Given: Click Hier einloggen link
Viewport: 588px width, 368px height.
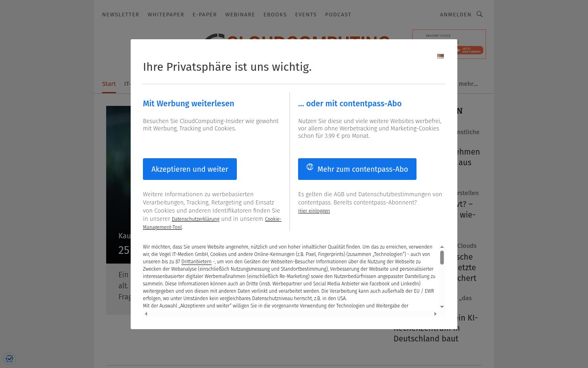Looking at the screenshot, I should click(x=314, y=211).
